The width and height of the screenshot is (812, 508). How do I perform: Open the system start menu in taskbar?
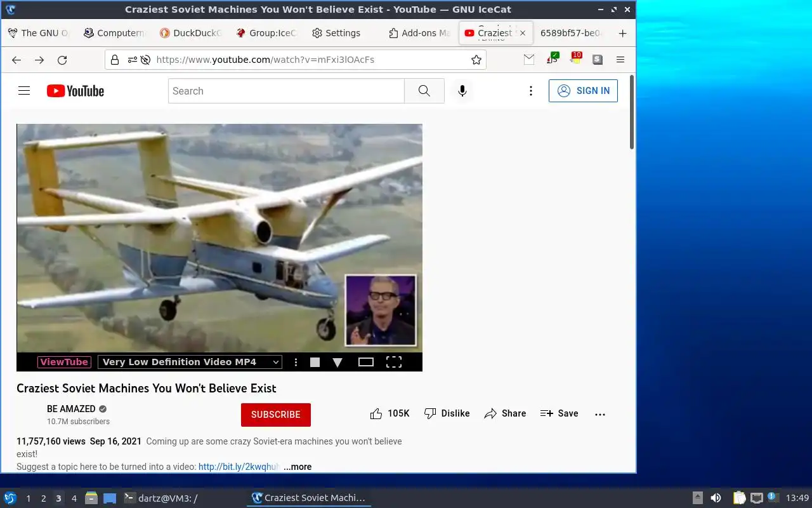10,498
